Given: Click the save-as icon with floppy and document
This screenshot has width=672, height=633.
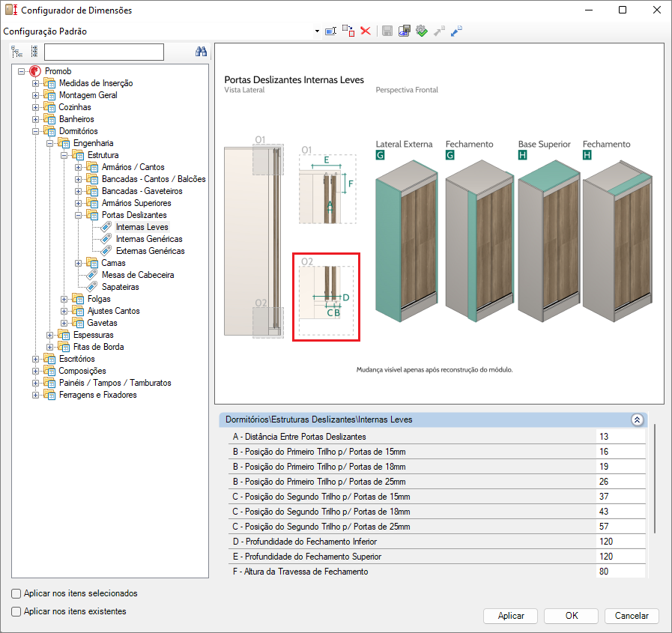Looking at the screenshot, I should pos(405,31).
